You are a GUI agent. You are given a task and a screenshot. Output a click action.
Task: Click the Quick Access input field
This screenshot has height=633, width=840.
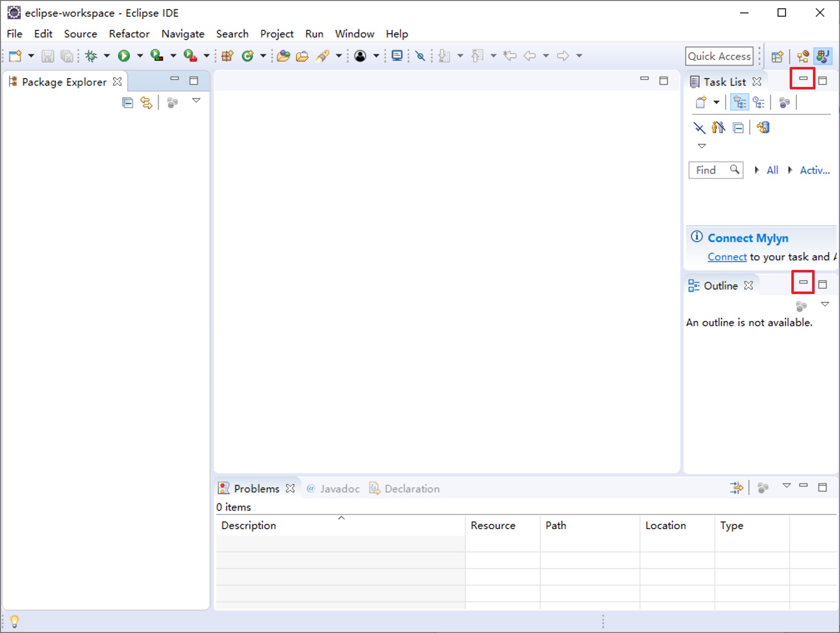pos(719,56)
